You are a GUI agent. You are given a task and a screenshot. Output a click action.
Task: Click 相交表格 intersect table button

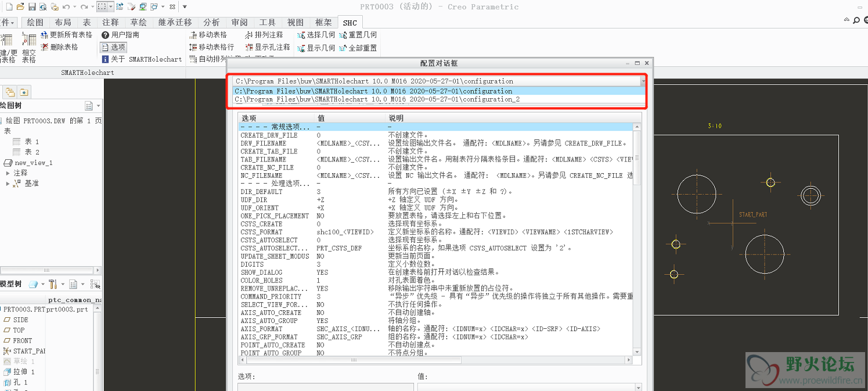click(x=28, y=48)
